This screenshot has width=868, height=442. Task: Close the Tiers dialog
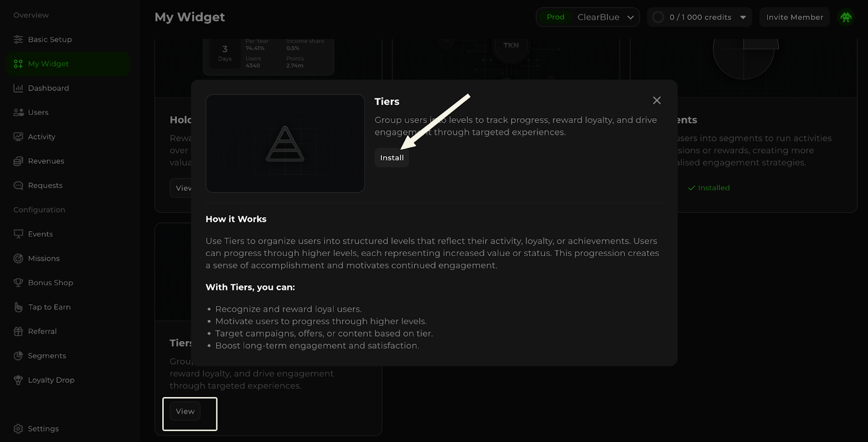click(x=656, y=100)
